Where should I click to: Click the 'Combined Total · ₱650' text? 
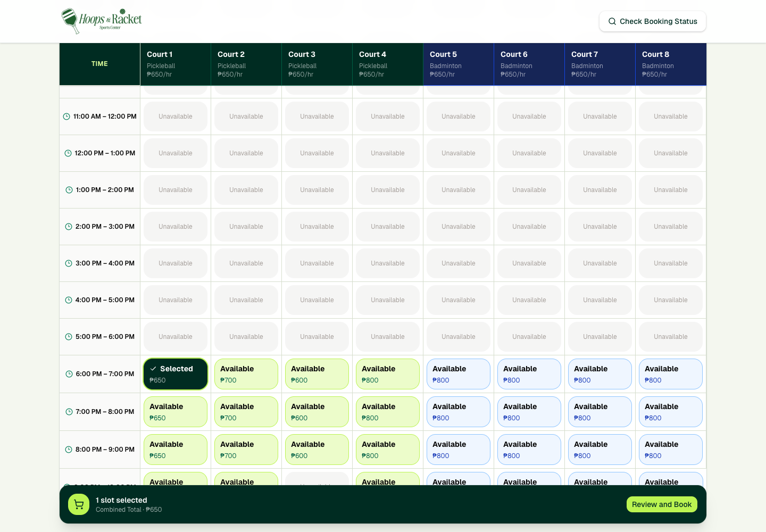click(129, 510)
